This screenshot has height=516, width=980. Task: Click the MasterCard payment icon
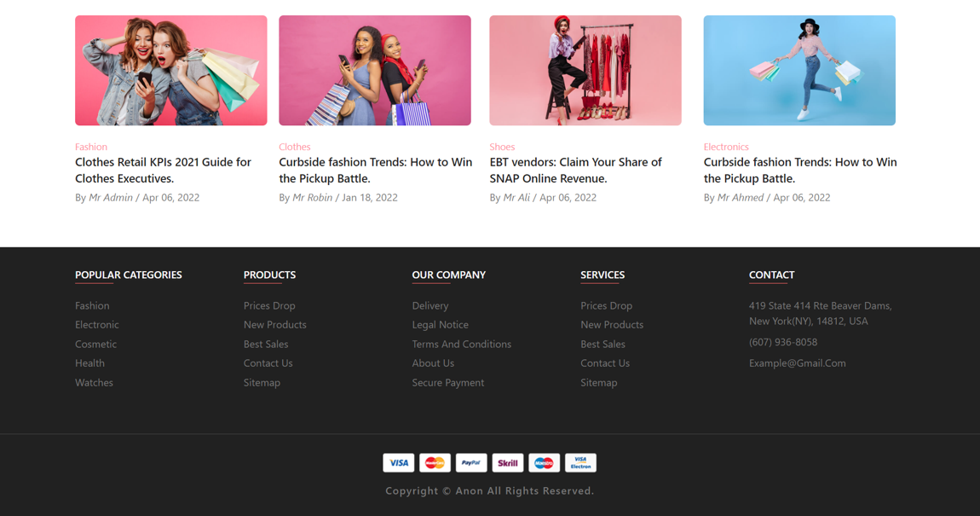point(435,463)
